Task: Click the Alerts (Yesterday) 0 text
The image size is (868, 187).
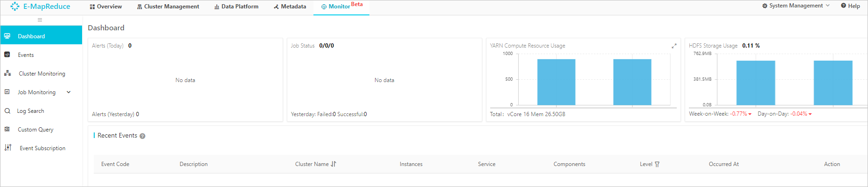Action: coord(115,114)
